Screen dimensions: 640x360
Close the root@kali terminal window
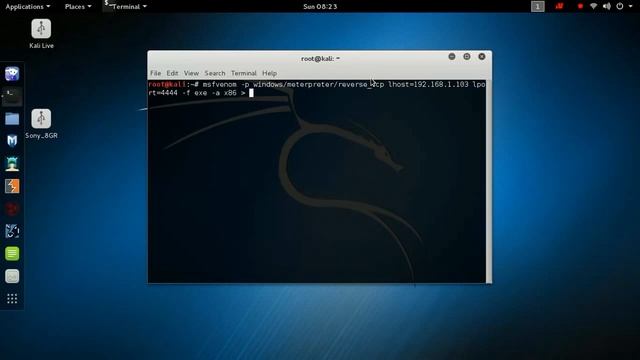[482, 57]
